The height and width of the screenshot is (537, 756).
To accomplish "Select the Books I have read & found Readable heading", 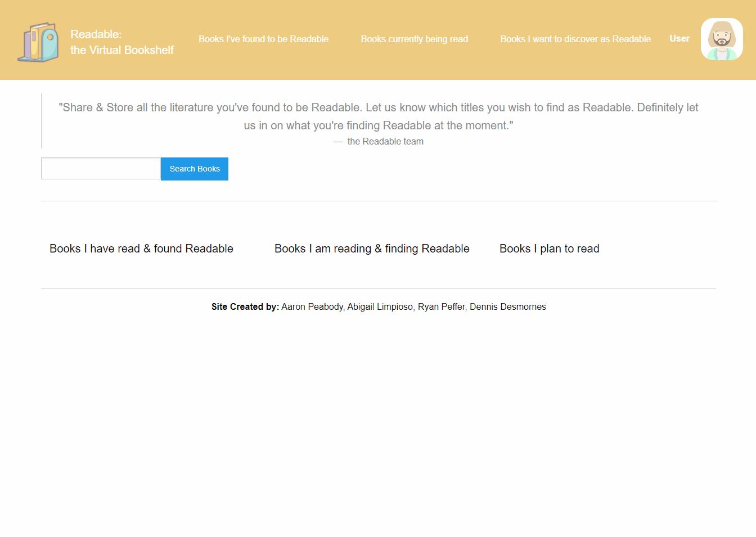I will coord(141,249).
